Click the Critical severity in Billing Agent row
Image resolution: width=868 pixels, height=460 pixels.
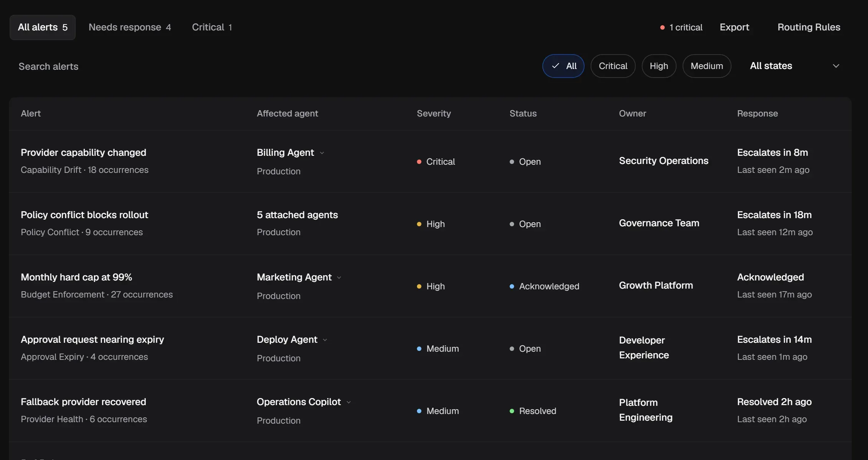click(x=436, y=162)
